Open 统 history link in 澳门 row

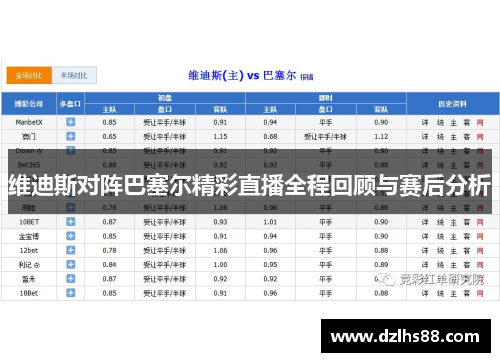pos(440,137)
